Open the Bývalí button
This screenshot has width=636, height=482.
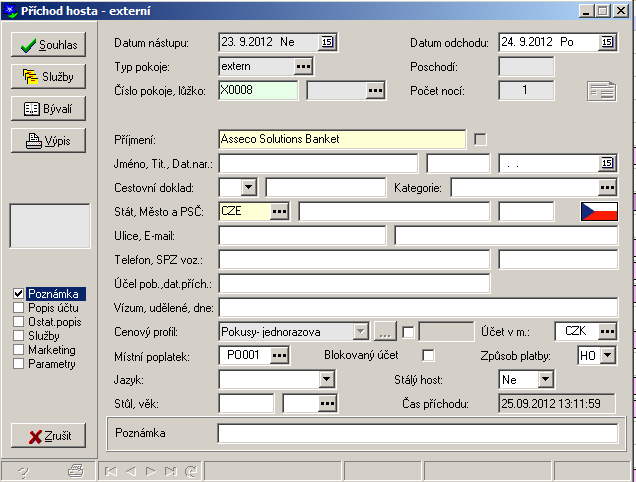[48, 109]
